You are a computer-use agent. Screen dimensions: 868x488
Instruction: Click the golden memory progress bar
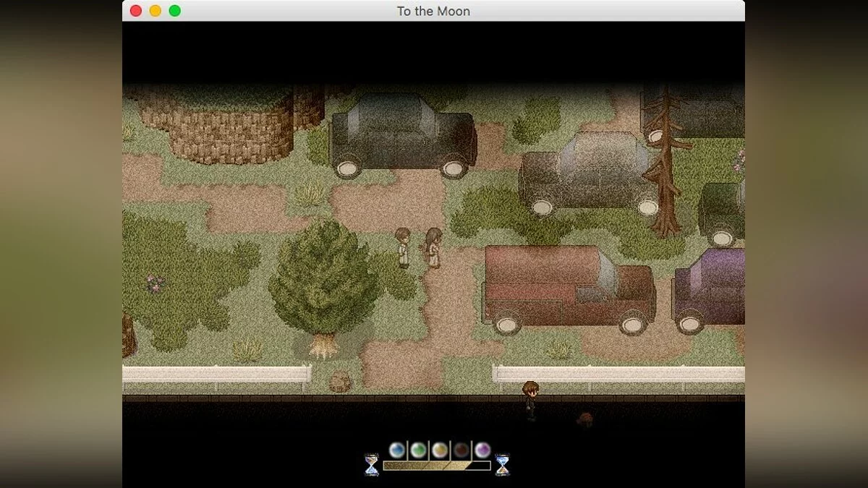[437, 466]
